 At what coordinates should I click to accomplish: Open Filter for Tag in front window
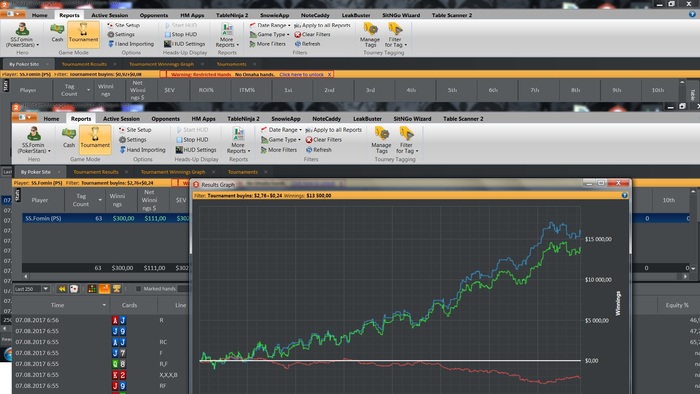coord(407,140)
